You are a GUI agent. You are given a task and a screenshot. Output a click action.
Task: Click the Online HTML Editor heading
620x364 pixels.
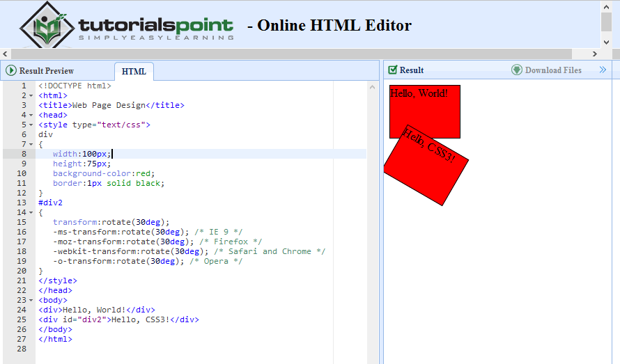click(330, 25)
